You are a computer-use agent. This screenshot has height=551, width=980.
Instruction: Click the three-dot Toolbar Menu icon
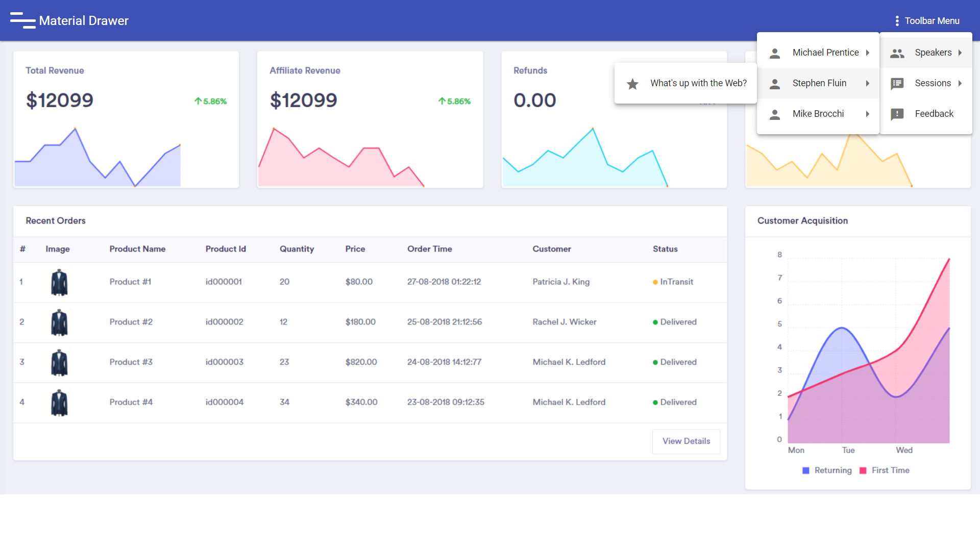pos(897,21)
